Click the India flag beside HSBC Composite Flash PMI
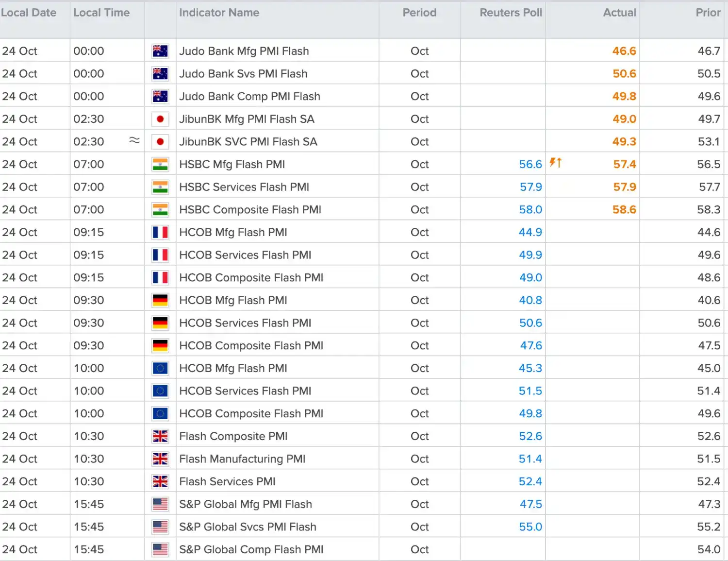 (x=160, y=210)
